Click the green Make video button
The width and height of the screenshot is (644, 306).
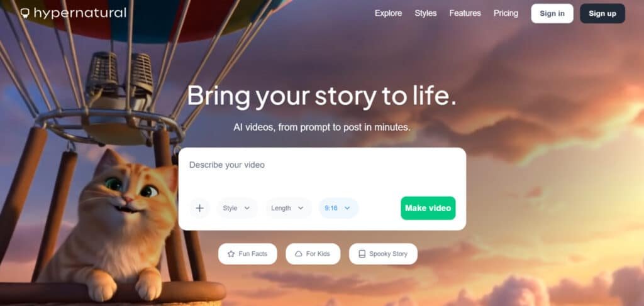(428, 208)
